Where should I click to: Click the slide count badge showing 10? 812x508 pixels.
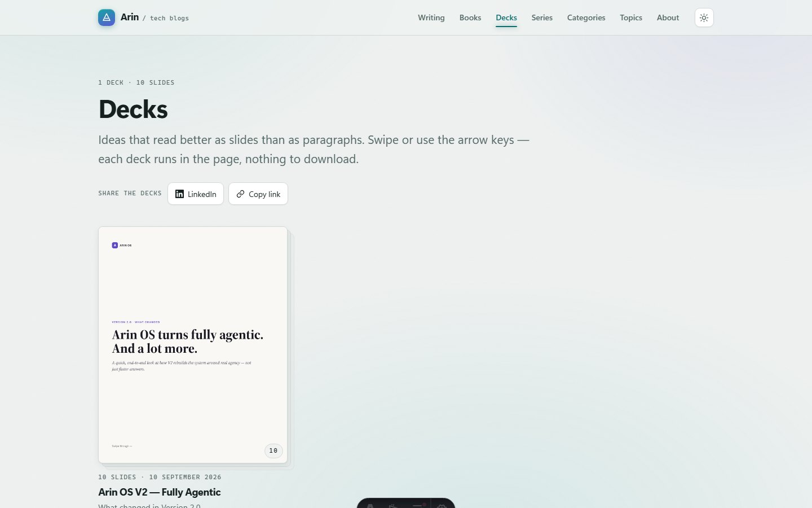(273, 450)
